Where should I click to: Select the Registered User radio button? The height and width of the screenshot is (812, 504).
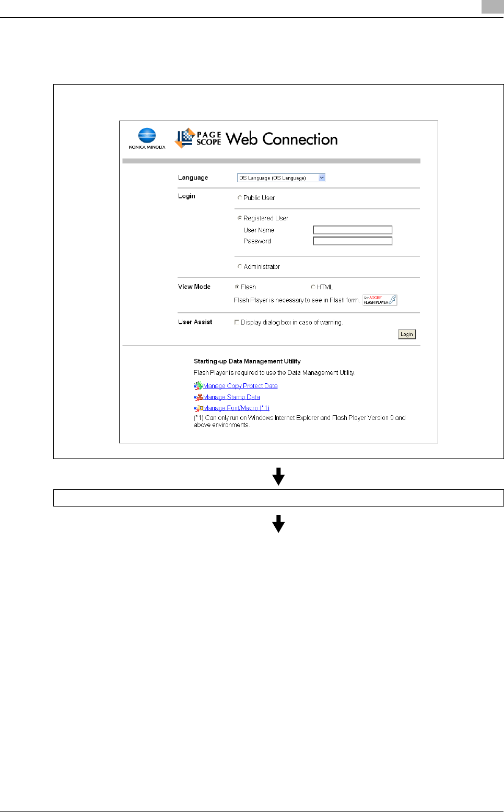240,218
